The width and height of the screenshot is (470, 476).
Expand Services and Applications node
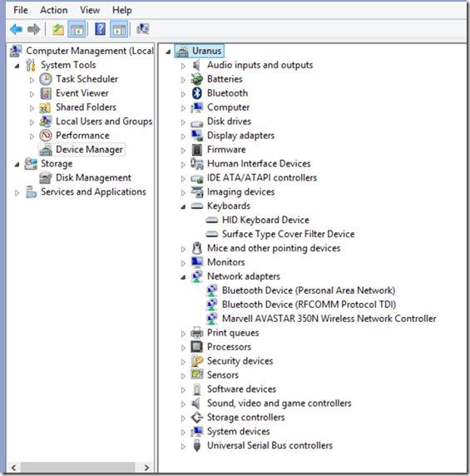pyautogui.click(x=17, y=193)
